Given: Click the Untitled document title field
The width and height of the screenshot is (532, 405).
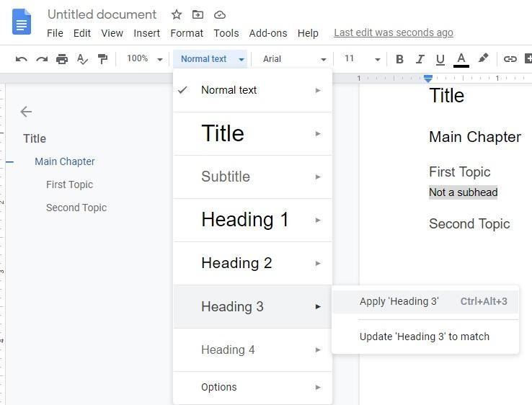Looking at the screenshot, I should (x=102, y=14).
